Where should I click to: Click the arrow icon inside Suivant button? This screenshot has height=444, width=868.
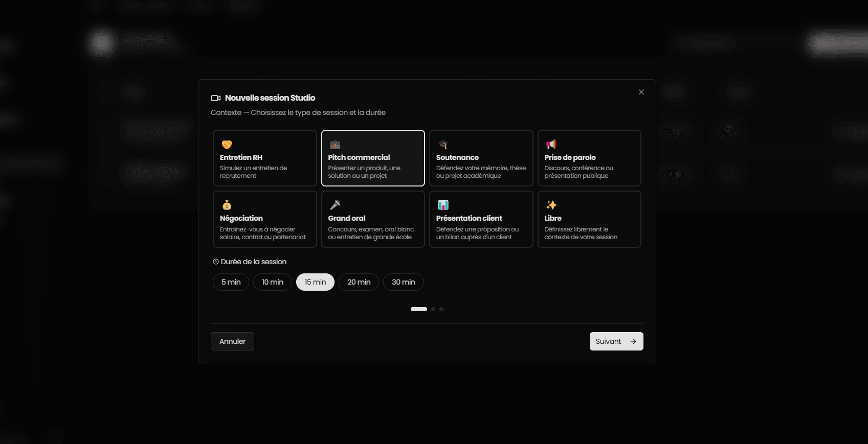[633, 341]
